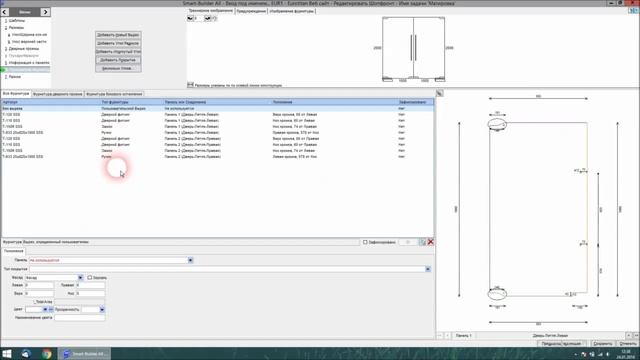
Task: Click the Добавить Новый Вырез button
Action: coord(118,35)
